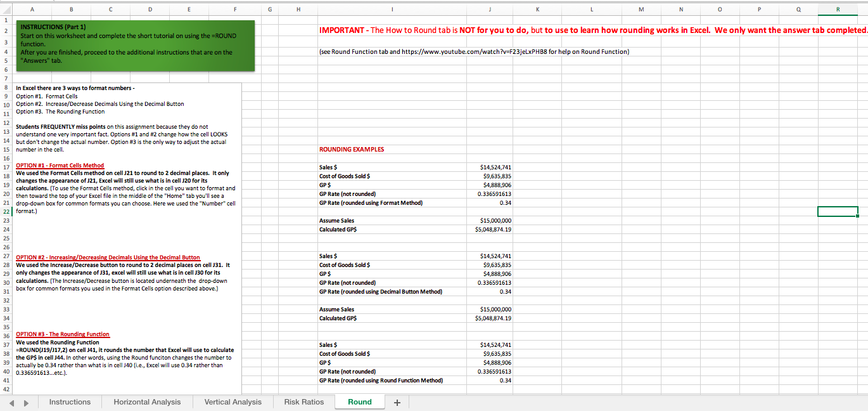The image size is (868, 411).
Task: Select column A header
Action: pos(32,10)
